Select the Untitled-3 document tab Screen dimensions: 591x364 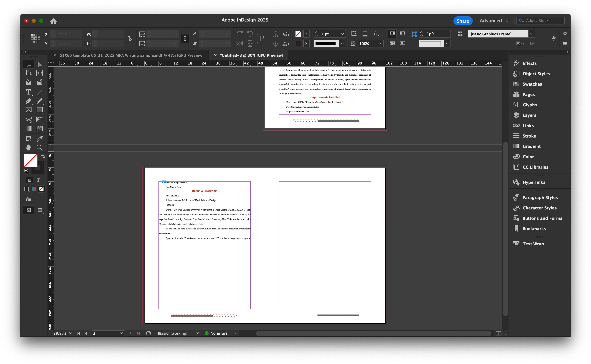[251, 55]
